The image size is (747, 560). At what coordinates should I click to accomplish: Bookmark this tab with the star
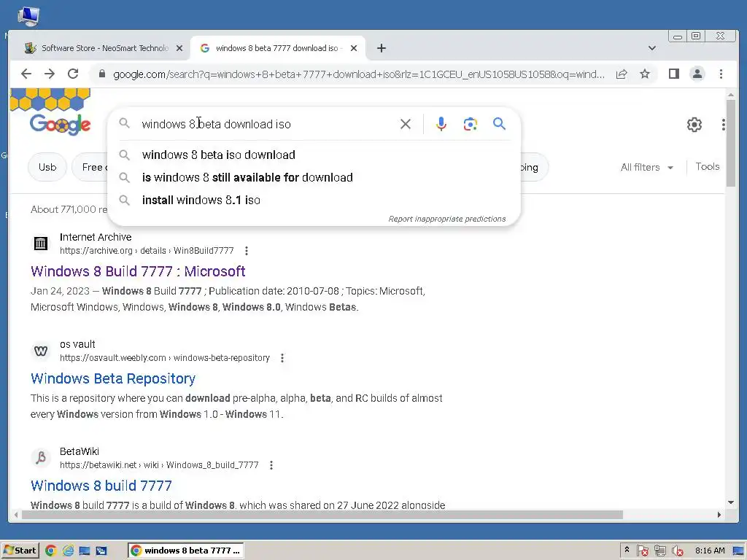[645, 74]
